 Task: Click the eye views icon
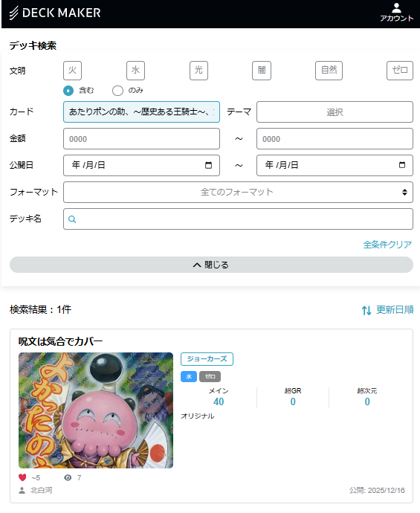[68, 477]
